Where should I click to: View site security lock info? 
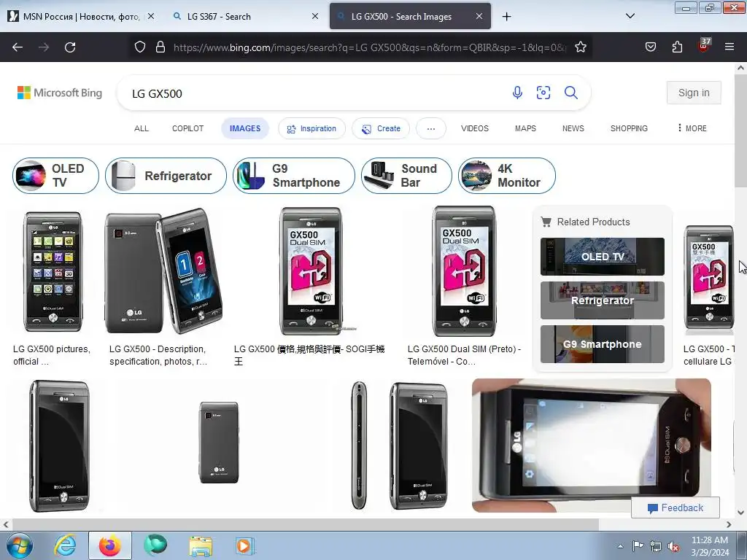point(160,47)
